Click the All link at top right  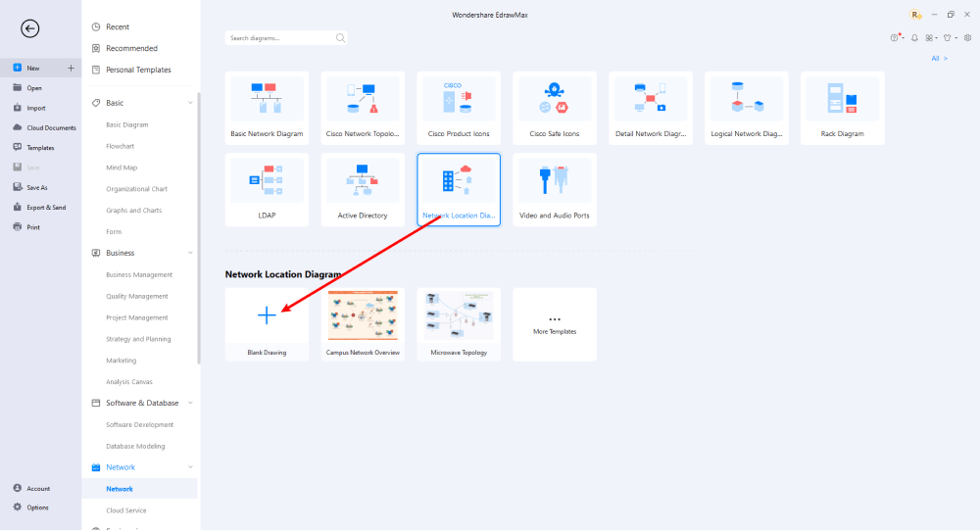coord(939,58)
